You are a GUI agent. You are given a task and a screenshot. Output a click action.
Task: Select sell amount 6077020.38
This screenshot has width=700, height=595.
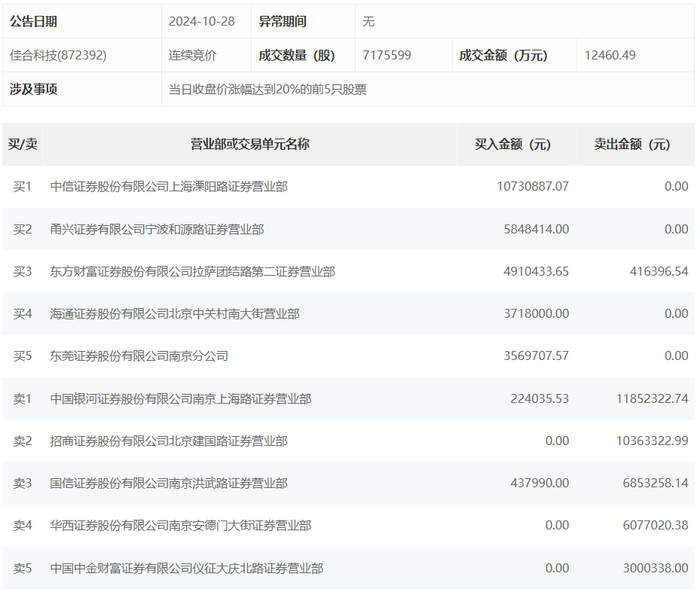[656, 525]
